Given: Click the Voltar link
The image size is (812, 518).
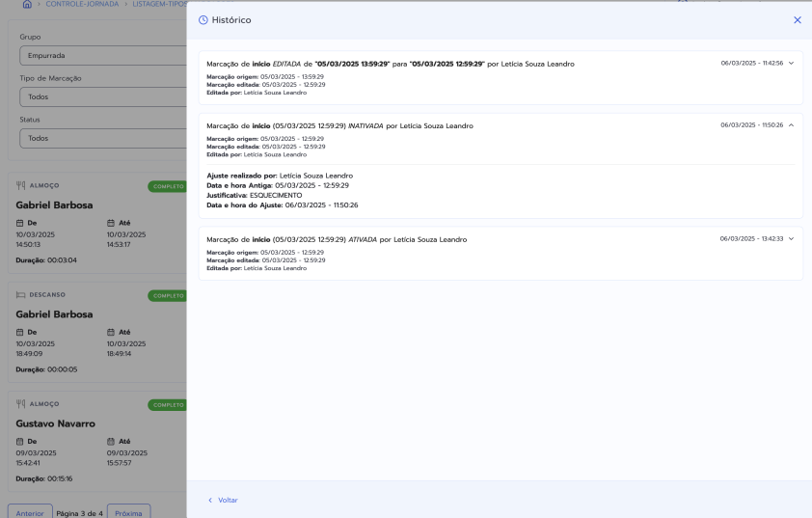Looking at the screenshot, I should pyautogui.click(x=228, y=500).
